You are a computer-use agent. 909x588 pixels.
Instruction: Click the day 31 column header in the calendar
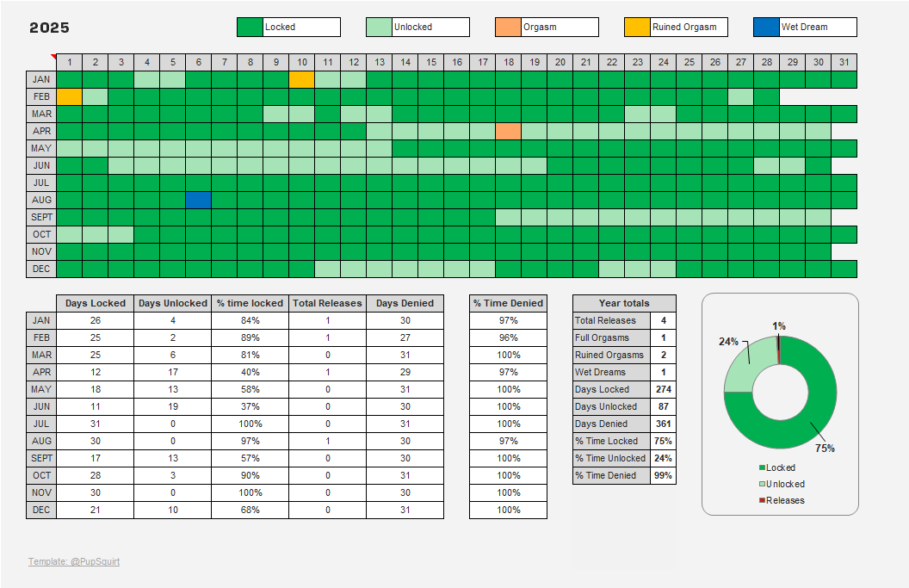844,62
